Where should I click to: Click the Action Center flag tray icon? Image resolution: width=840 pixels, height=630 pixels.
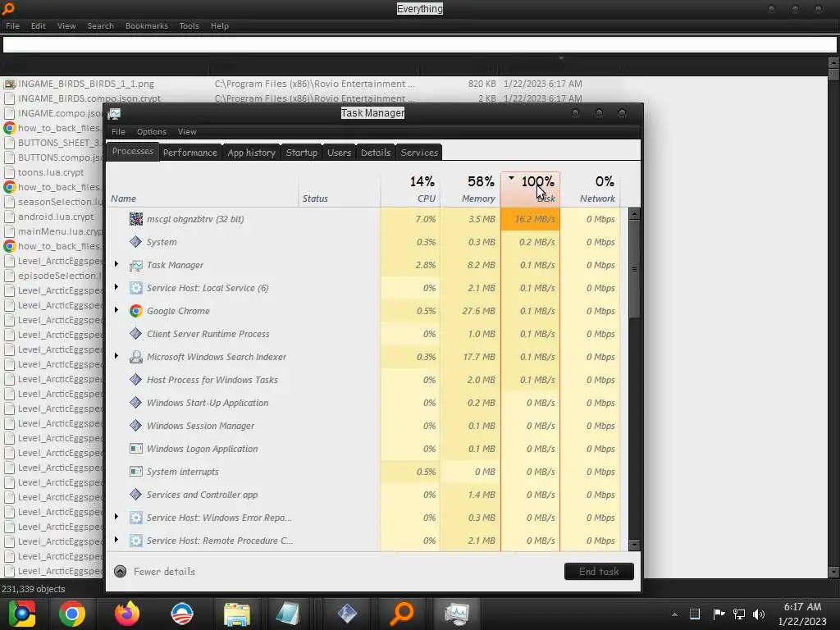point(719,614)
